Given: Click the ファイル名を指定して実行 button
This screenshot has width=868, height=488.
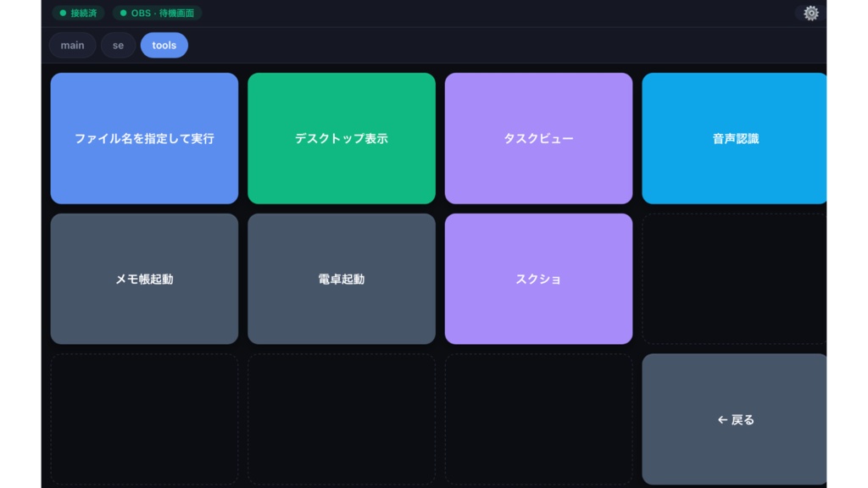Looking at the screenshot, I should [x=144, y=138].
